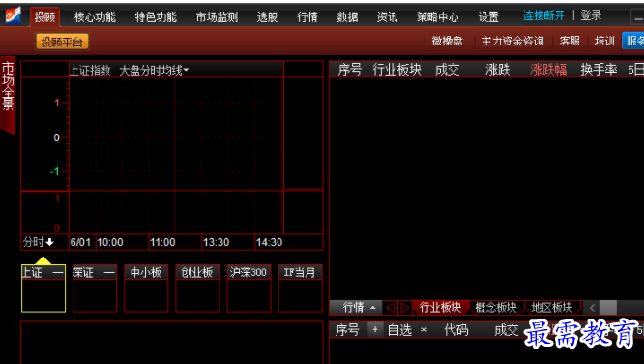The width and height of the screenshot is (644, 364).
Task: Click the asterisk column header
Action: pos(424,330)
